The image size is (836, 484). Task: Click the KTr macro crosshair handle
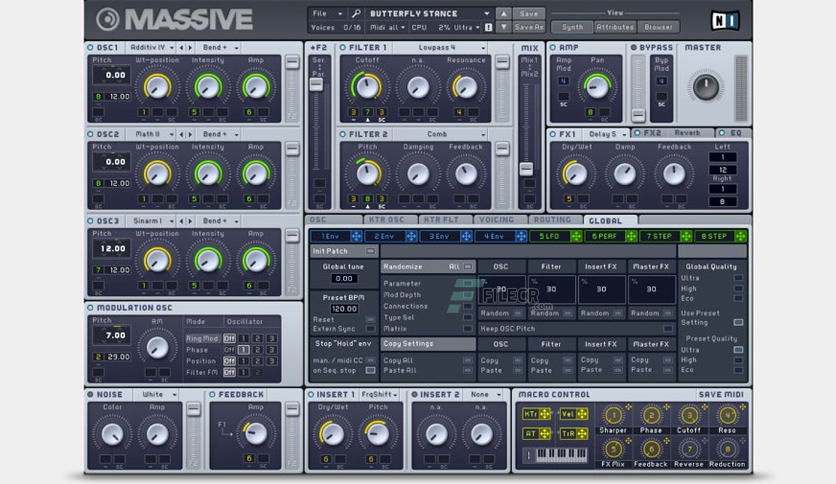[x=544, y=414]
